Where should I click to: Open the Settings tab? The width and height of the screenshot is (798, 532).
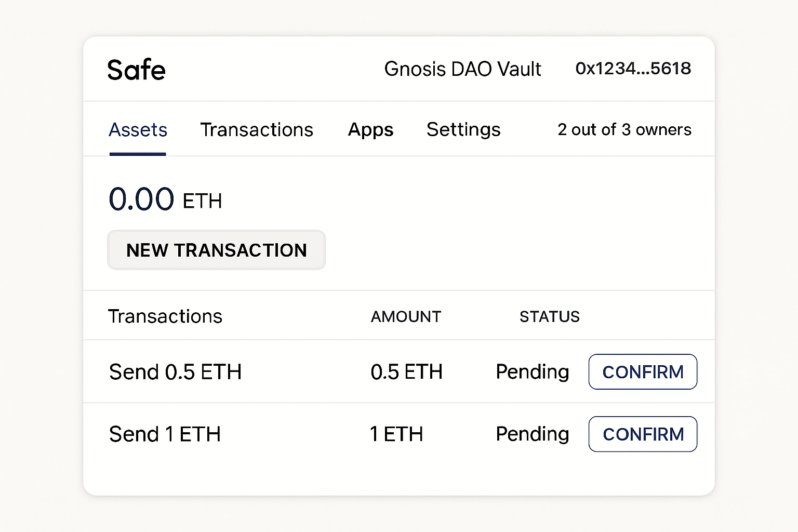(463, 130)
